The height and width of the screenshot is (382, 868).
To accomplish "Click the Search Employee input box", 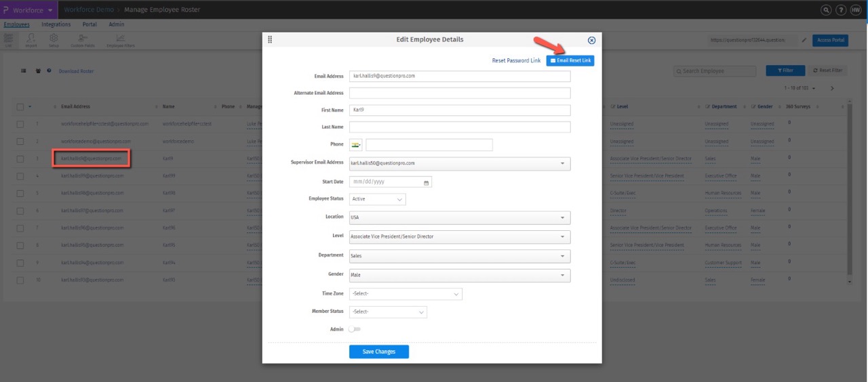I will point(715,71).
